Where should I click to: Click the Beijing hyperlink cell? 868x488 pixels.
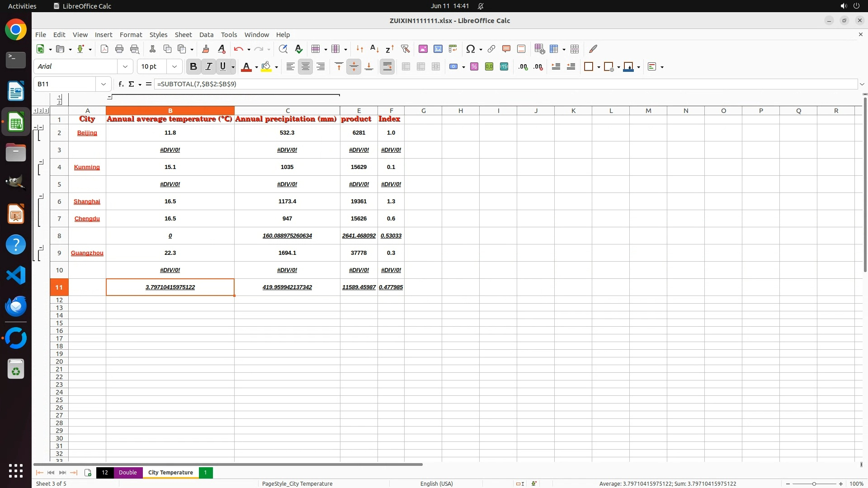[x=87, y=133]
